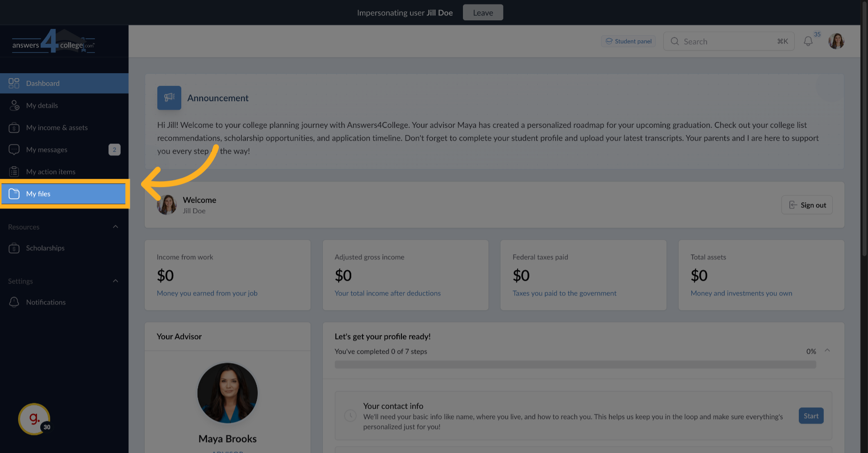Click the notifications bell icon
The height and width of the screenshot is (453, 868).
pos(808,42)
